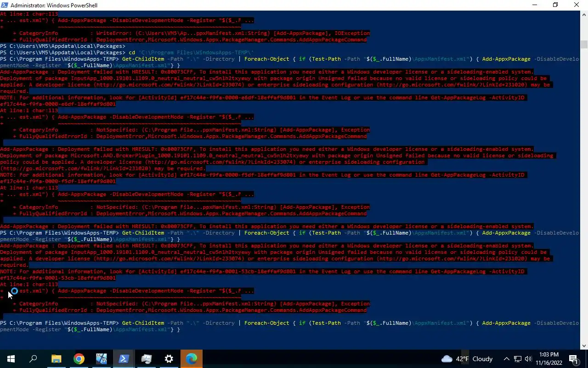Click the cd 'C:\Program Files\WindowsApps-TEMP\' command
The image size is (588, 368).
click(191, 52)
